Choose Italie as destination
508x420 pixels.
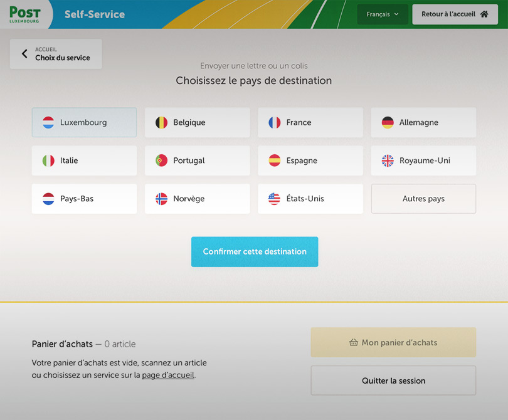pos(84,160)
